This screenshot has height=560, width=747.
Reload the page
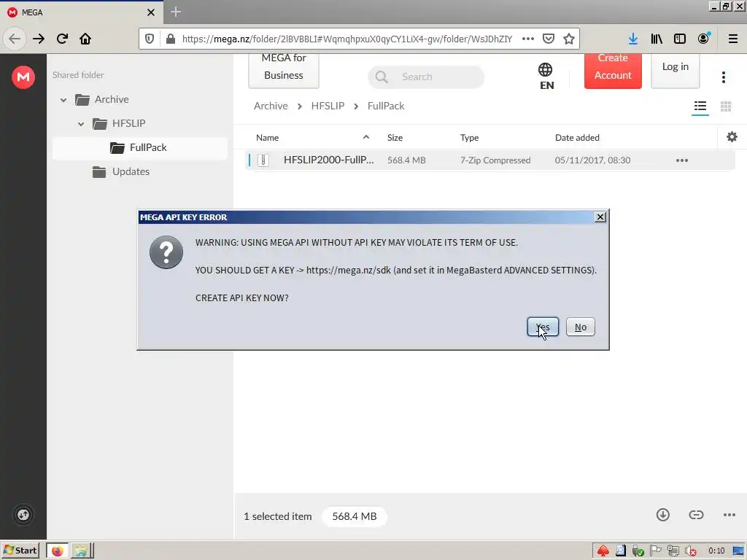62,39
